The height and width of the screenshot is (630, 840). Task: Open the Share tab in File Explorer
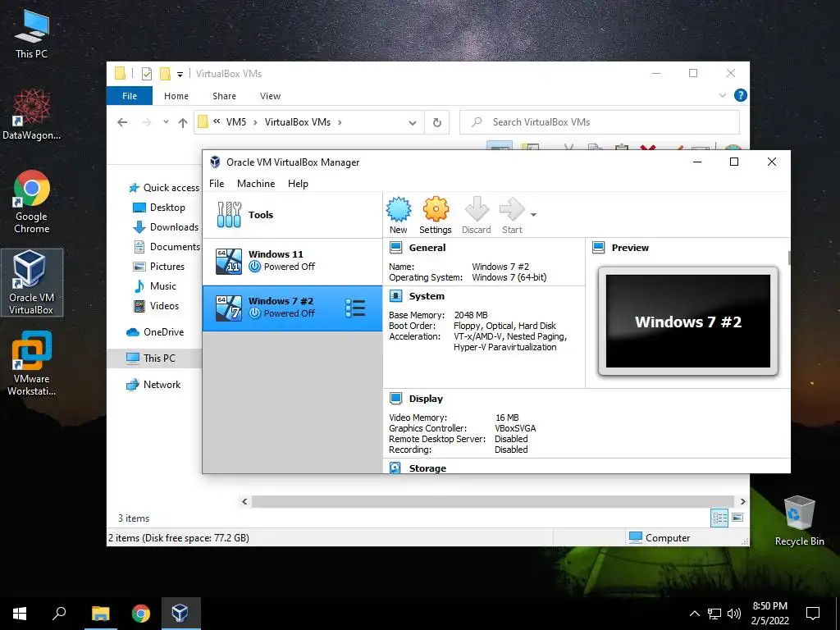tap(224, 96)
